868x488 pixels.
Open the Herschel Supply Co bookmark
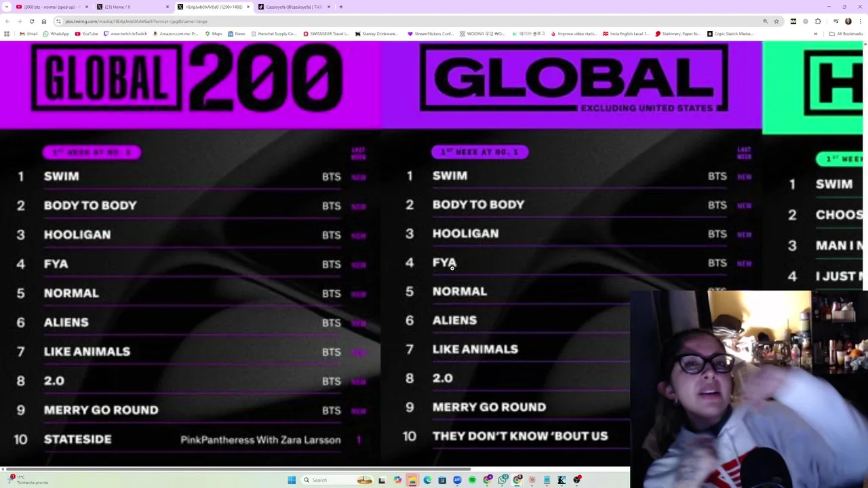click(x=274, y=33)
